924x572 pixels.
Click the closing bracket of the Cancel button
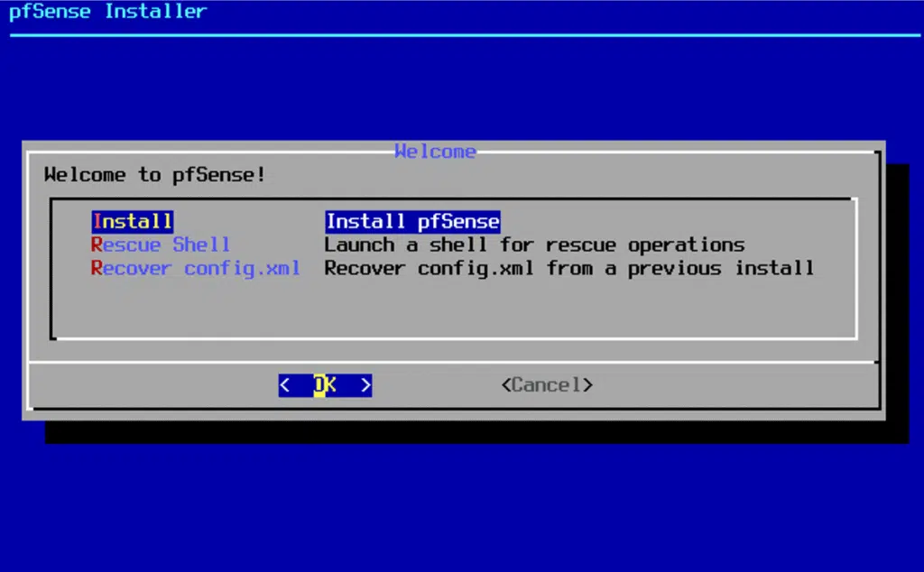(x=587, y=385)
